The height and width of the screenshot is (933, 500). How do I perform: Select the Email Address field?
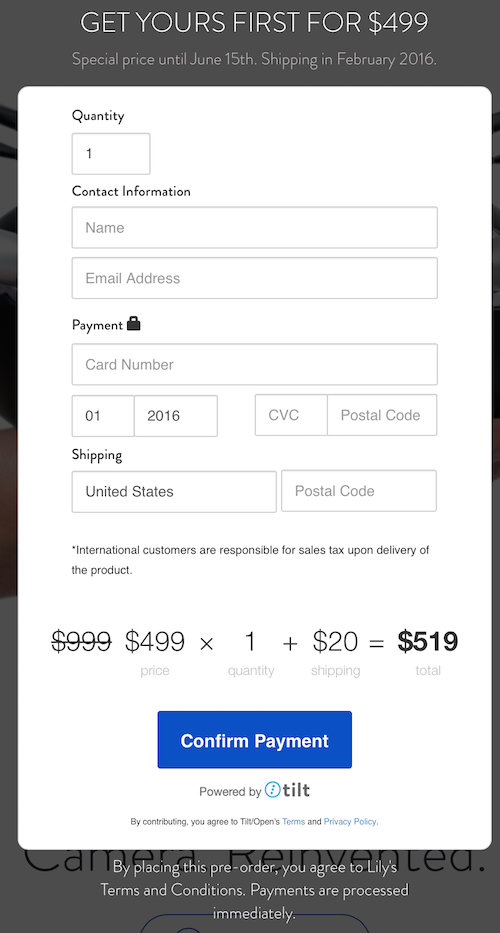(255, 278)
